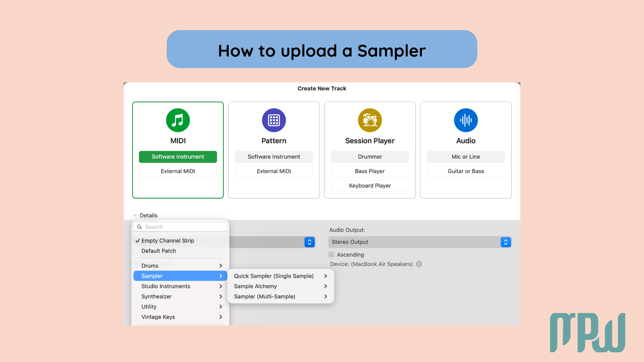The height and width of the screenshot is (362, 644).
Task: Click the search magnifier in the patch menu
Action: pyautogui.click(x=140, y=227)
